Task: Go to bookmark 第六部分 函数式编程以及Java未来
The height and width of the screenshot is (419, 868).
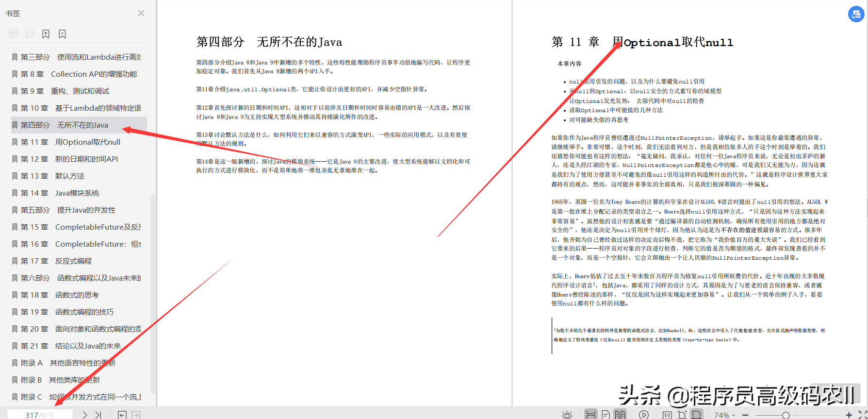Action: coord(79,278)
